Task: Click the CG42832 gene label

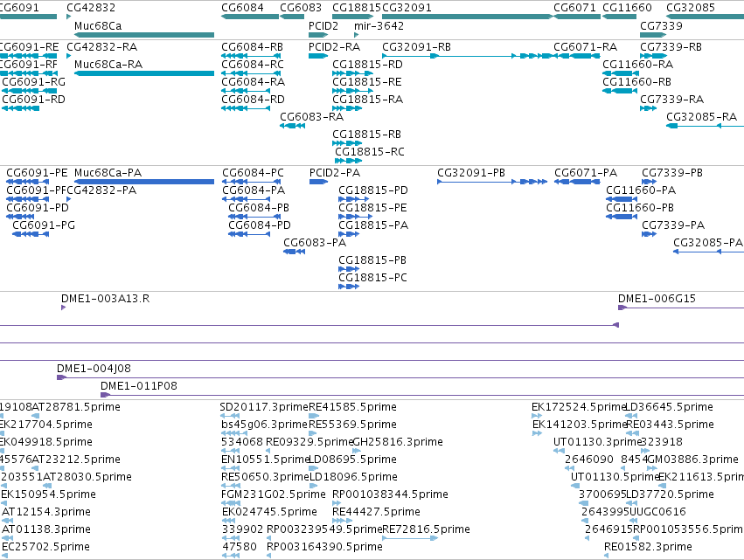Action: coord(91,8)
